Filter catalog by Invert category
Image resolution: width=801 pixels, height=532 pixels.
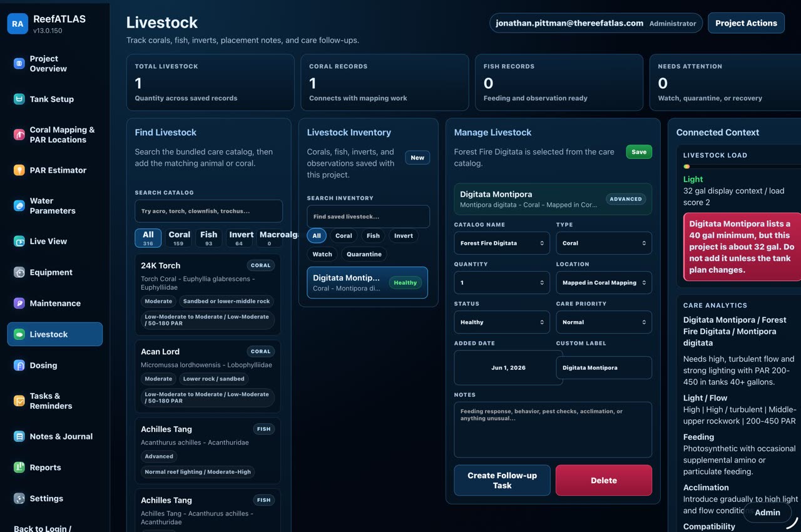pos(239,238)
